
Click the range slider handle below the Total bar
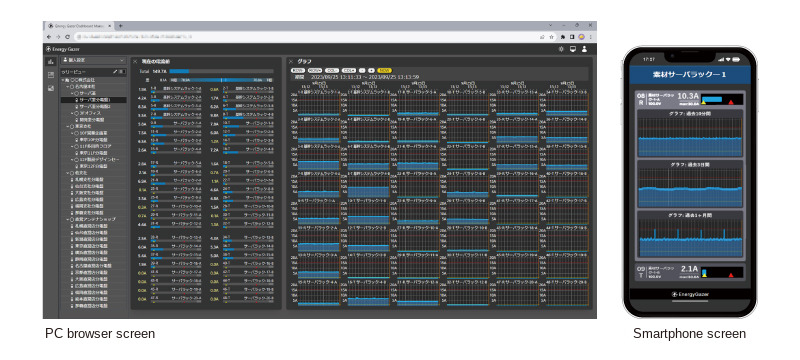(222, 80)
